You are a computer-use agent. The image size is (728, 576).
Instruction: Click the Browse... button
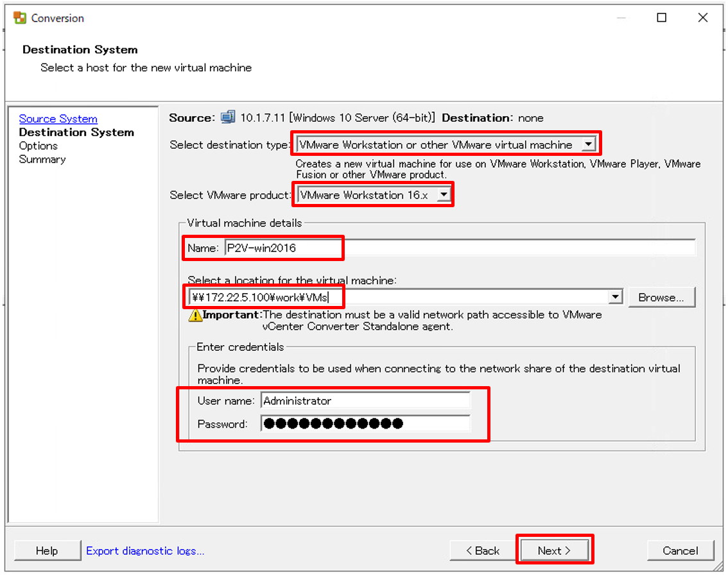point(662,297)
